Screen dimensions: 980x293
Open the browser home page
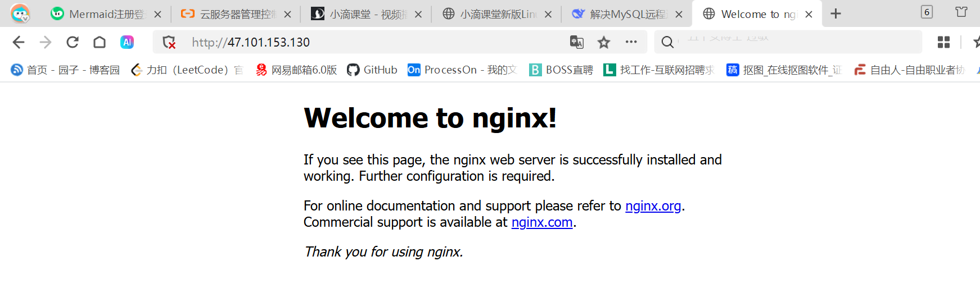[100, 42]
